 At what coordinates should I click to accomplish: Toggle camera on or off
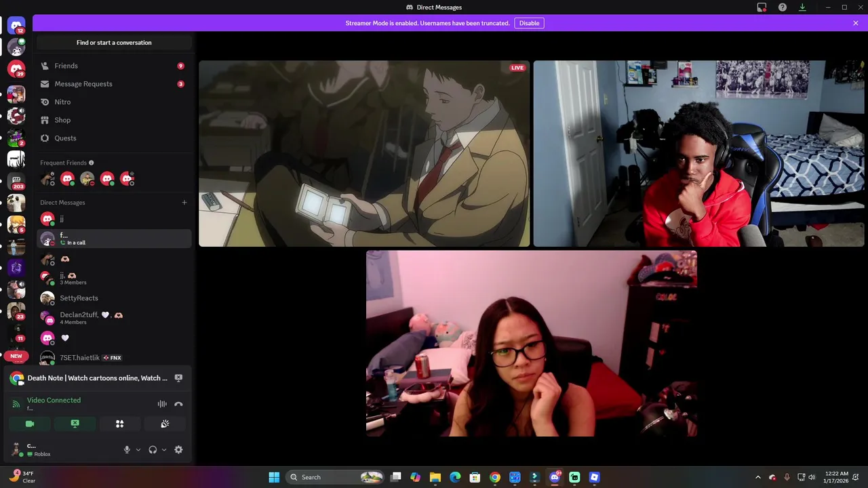pos(30,424)
